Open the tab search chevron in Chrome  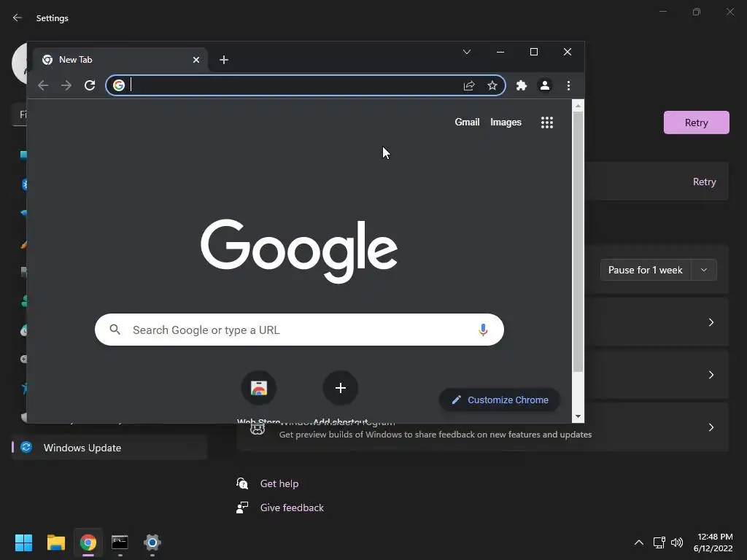pos(467,52)
